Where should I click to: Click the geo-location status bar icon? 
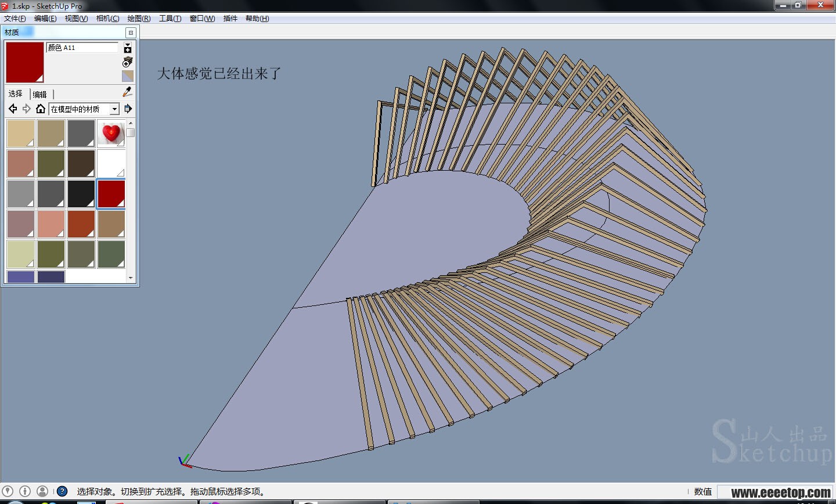click(8, 491)
